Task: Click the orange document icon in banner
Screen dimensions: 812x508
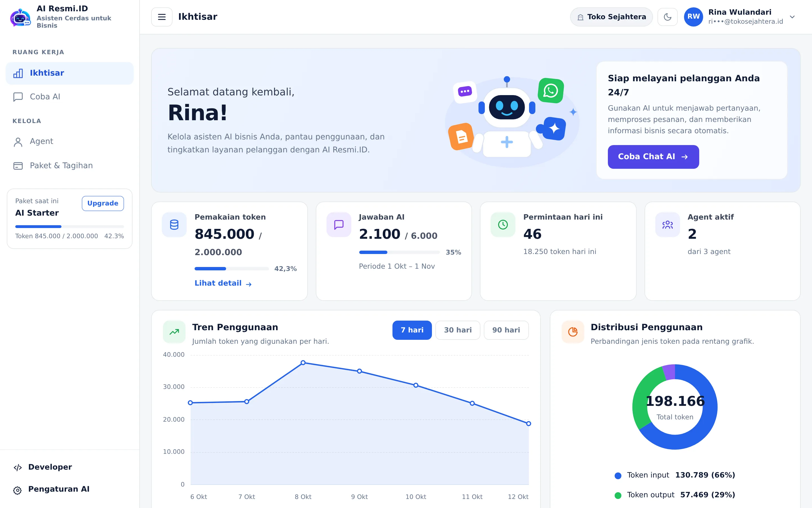Action: pos(461,137)
